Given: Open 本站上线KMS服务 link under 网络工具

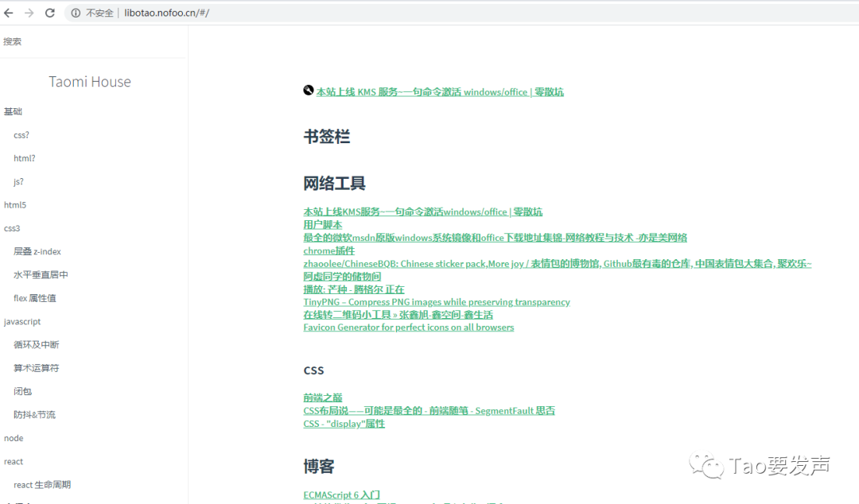Looking at the screenshot, I should click(x=423, y=211).
